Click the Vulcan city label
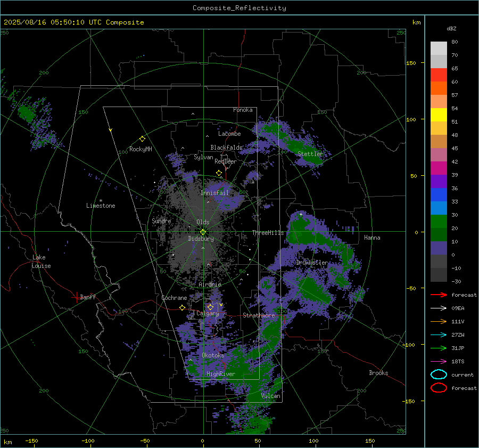This screenshot has height=448, width=479. [271, 396]
